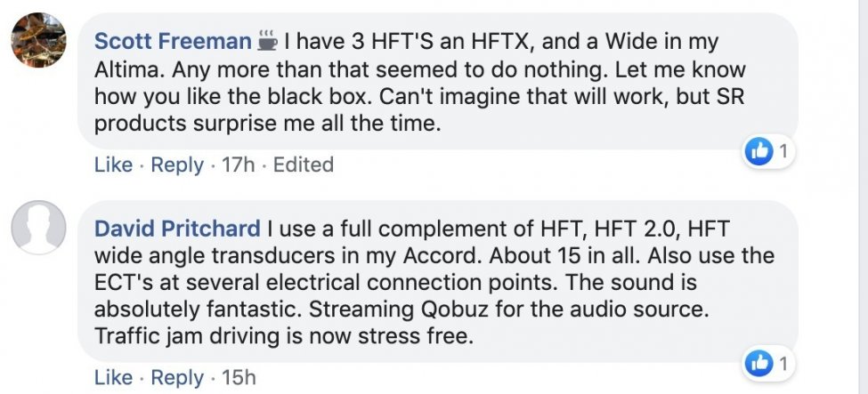Open the 17h timestamp on Scott's comment

(x=239, y=165)
